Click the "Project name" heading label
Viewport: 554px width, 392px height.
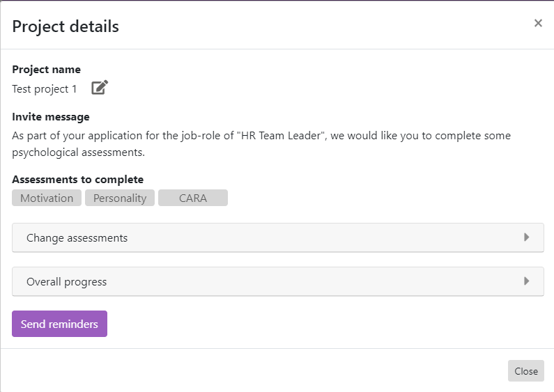[x=46, y=70]
